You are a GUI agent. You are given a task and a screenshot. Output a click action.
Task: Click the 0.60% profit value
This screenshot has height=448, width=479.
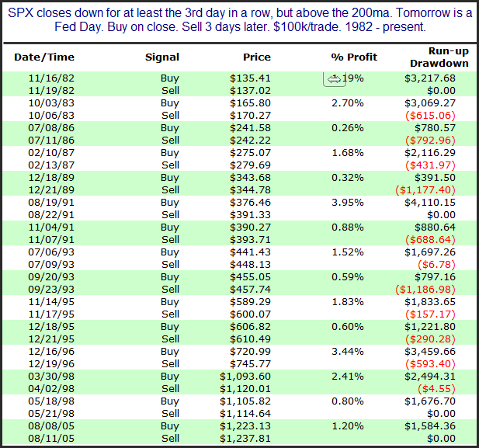348,327
